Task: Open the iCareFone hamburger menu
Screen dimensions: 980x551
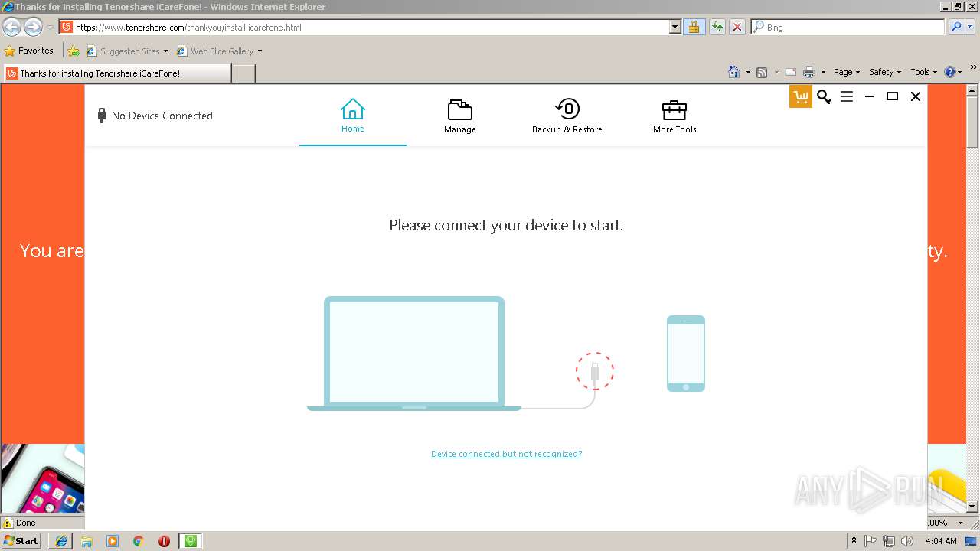Action: (x=847, y=96)
